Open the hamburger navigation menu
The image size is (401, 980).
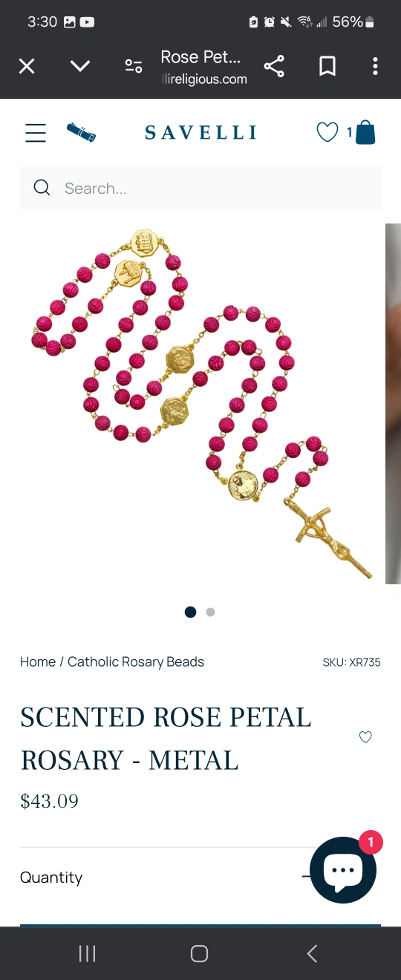click(35, 133)
